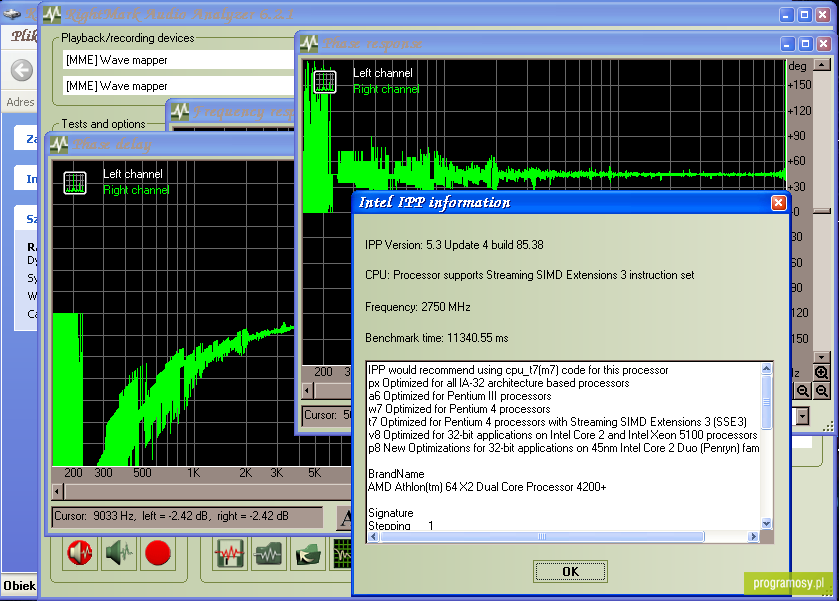Screen dimensions: 839x601
Task: Click the 'p8 New Optimizations' line
Action: point(563,448)
